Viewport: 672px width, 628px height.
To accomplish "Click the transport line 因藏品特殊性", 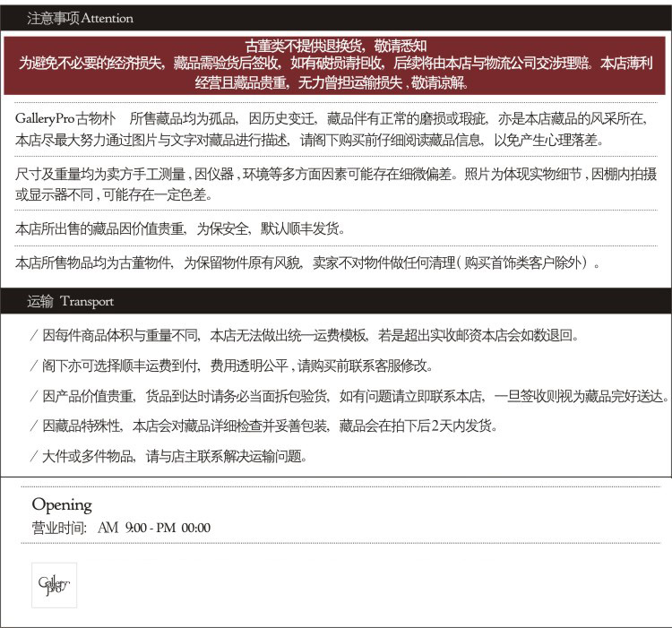I will click(264, 426).
